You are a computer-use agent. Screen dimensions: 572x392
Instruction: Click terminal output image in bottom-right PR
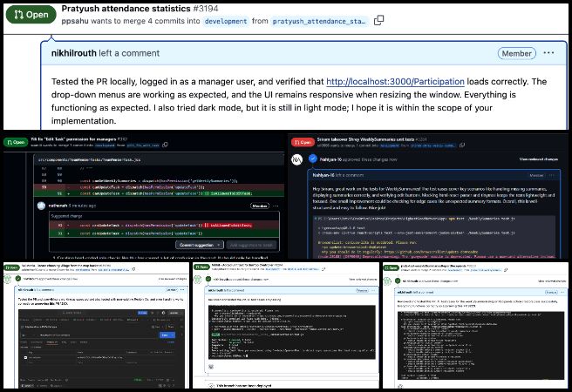(x=480, y=346)
